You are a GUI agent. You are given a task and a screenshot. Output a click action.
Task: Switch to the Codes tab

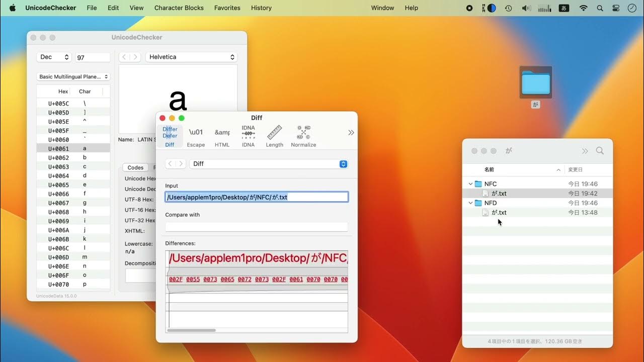pyautogui.click(x=135, y=167)
